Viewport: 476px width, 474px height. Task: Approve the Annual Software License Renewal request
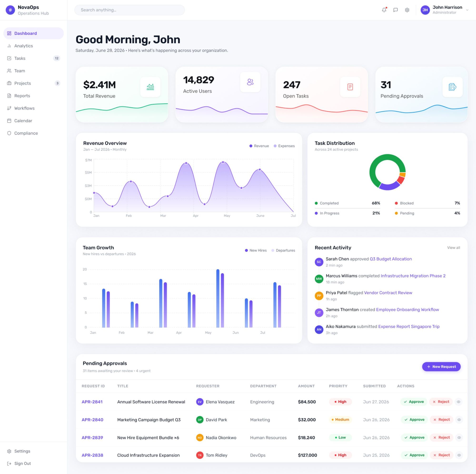pos(414,402)
